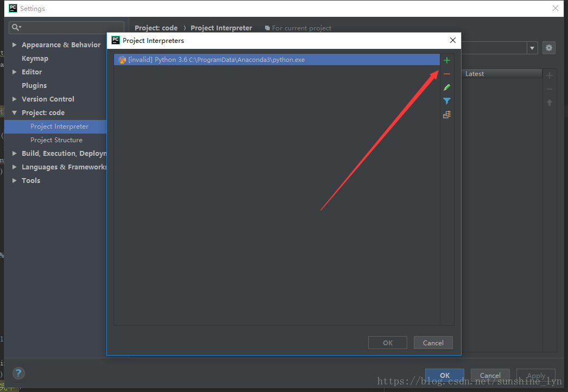Click Project Interpreter breadcrumb heading
Viewport: 568px width, 392px height.
coord(222,28)
